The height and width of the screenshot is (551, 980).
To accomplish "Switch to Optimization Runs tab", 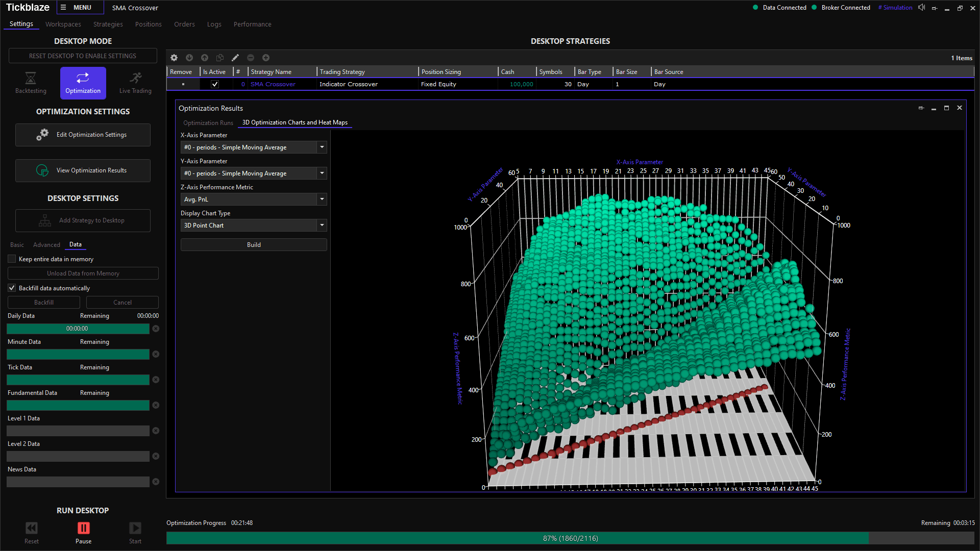I will (x=208, y=123).
